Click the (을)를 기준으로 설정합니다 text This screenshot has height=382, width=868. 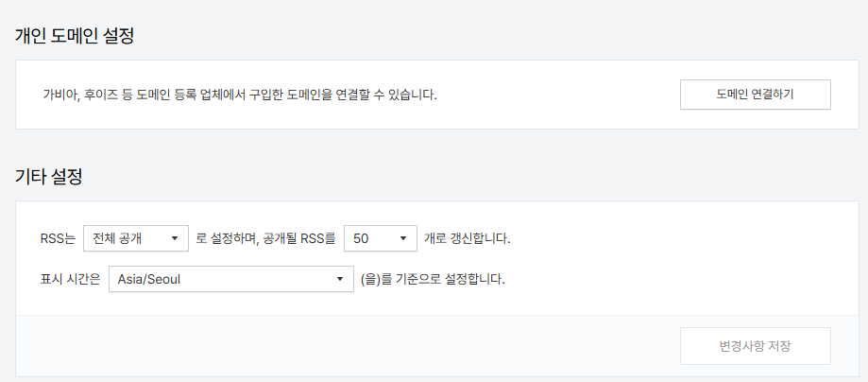(x=433, y=280)
